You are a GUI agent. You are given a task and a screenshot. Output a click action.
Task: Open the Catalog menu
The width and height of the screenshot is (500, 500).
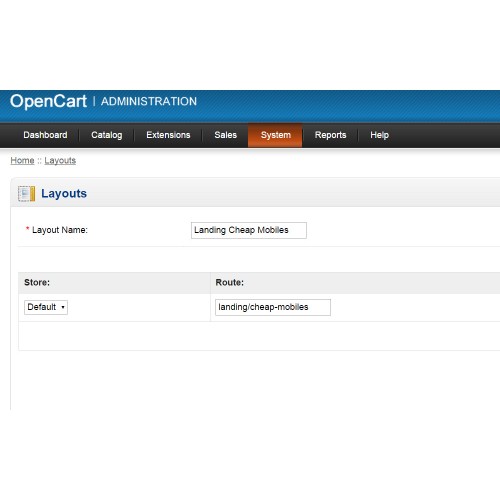[107, 135]
